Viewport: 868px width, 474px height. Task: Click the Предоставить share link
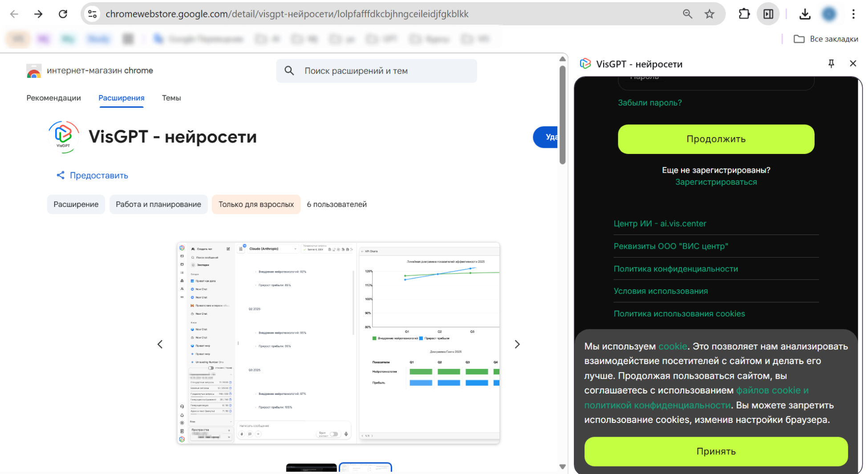[x=93, y=175]
